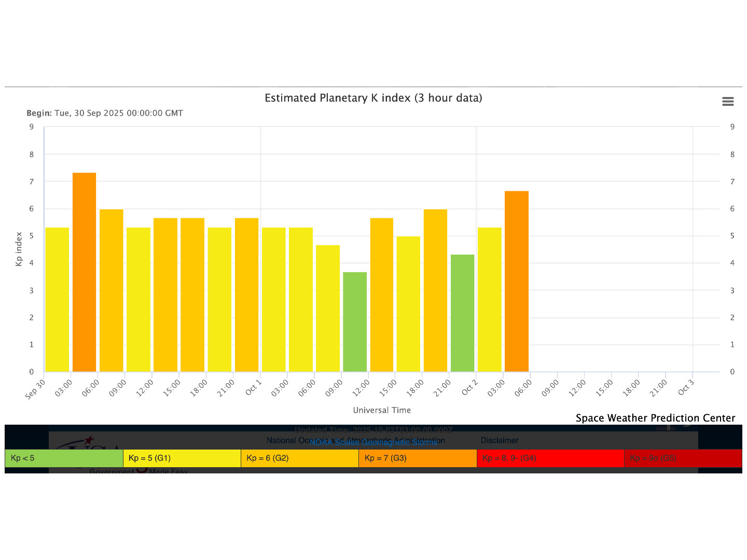Click the Estimated Planetary K index chart title
Viewport: 747px width, 560px height.
pos(373,98)
